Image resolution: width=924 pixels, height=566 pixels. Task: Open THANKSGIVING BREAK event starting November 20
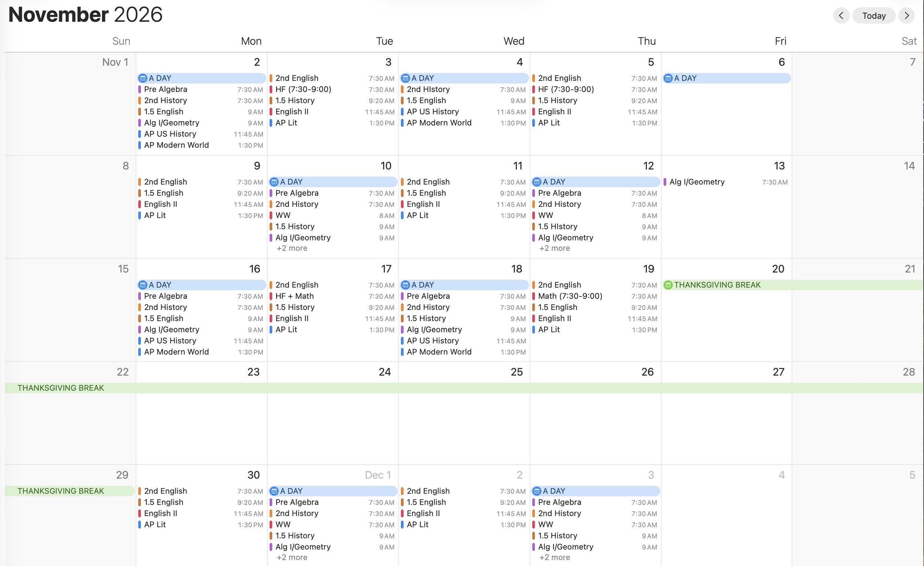pos(793,285)
